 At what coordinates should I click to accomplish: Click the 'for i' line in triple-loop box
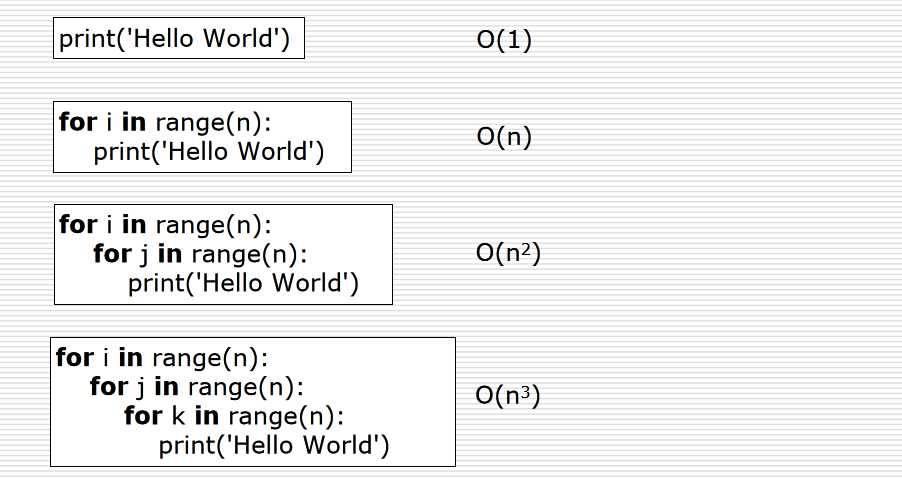click(163, 357)
